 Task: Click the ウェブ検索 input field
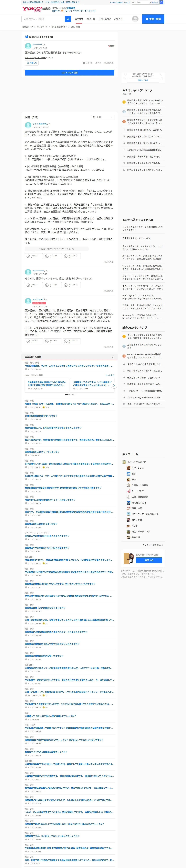(140, 2)
